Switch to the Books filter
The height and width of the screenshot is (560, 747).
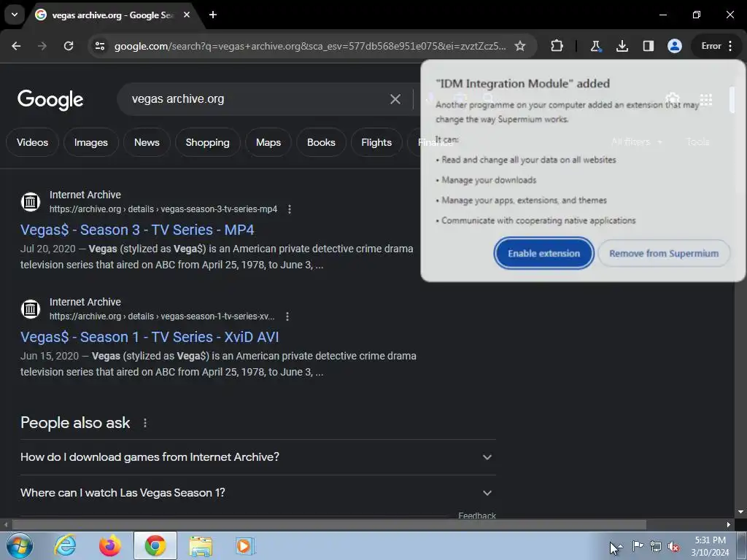[x=321, y=142]
